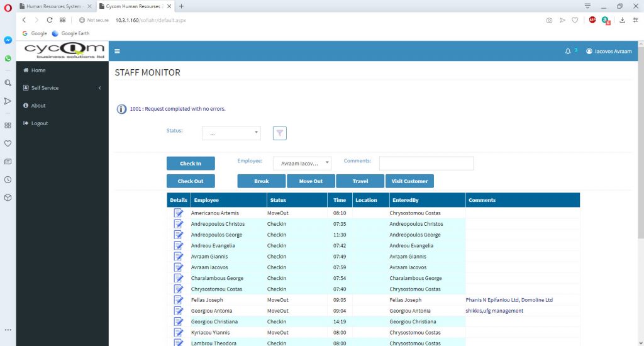Click Opera history clock sidebar icon

pos(8,179)
